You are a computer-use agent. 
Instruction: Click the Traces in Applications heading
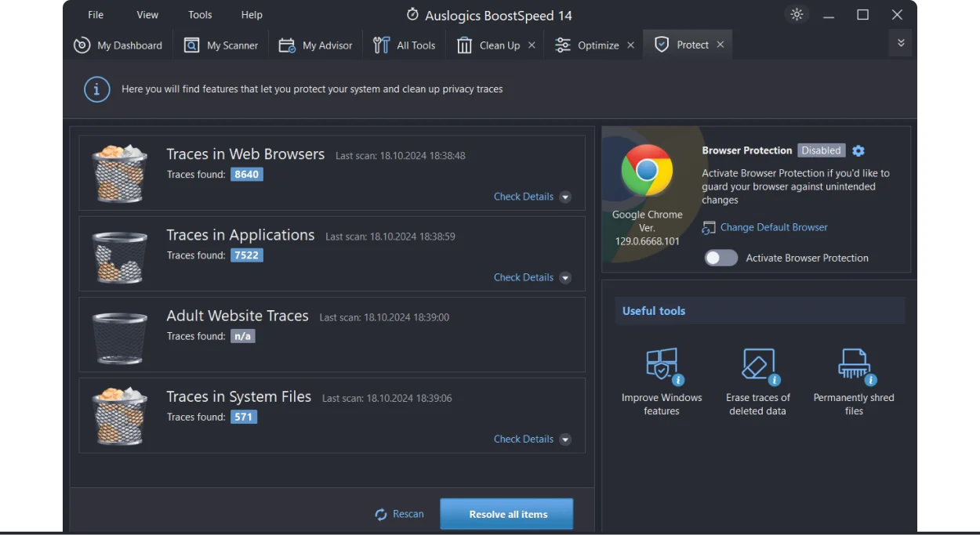[x=241, y=235]
